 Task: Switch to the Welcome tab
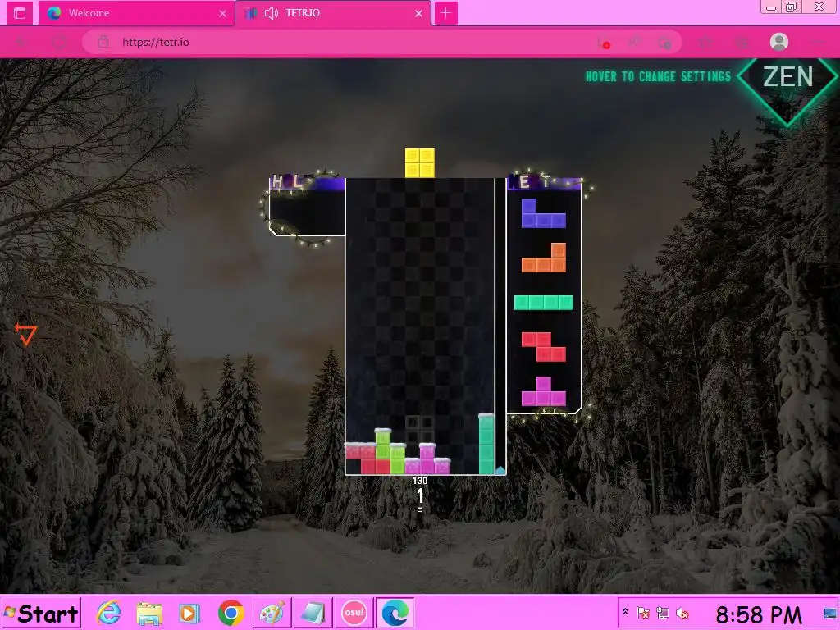(137, 13)
